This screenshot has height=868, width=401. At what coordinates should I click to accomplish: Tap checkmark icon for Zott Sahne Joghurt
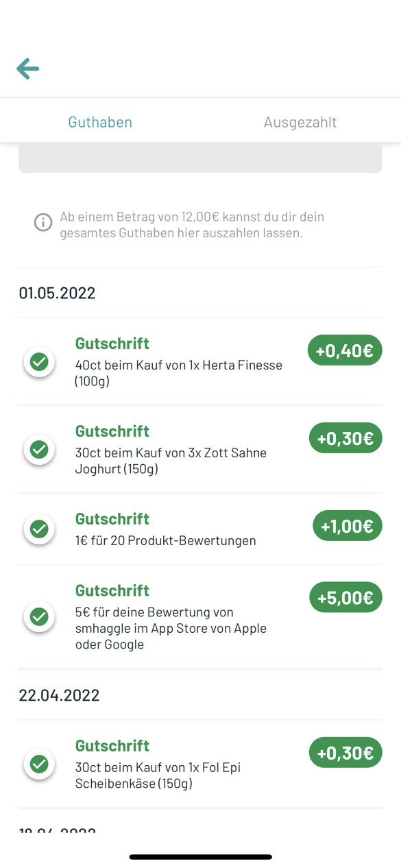(x=39, y=449)
